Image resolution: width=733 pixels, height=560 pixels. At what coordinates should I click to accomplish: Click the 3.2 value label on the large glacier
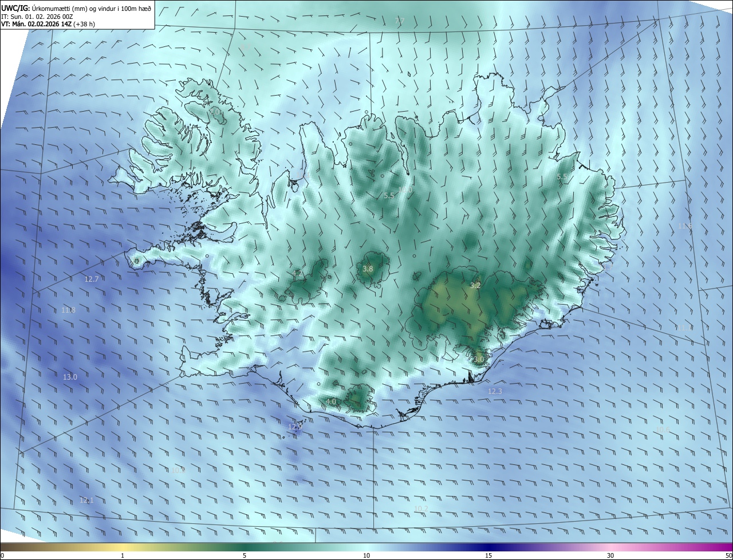(475, 285)
